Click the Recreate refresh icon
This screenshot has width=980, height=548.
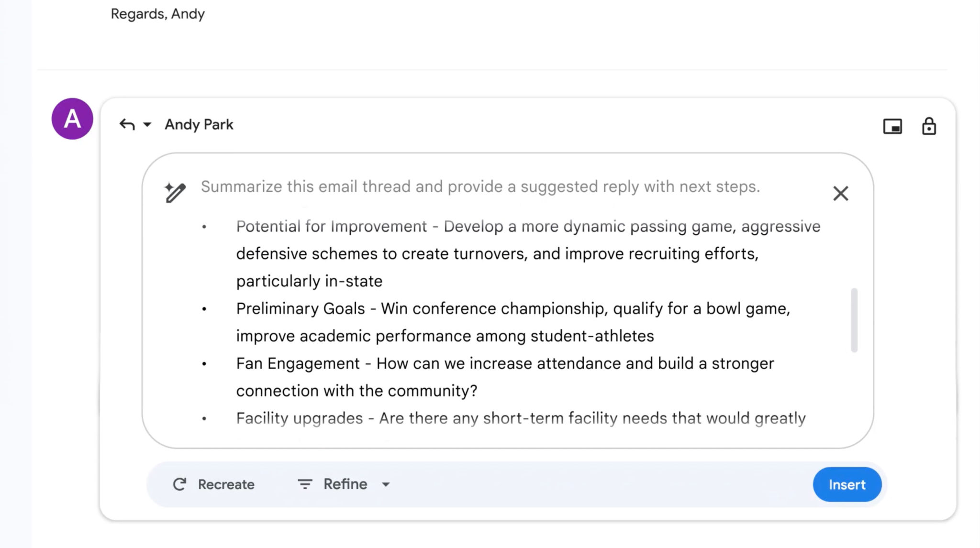[x=179, y=484]
